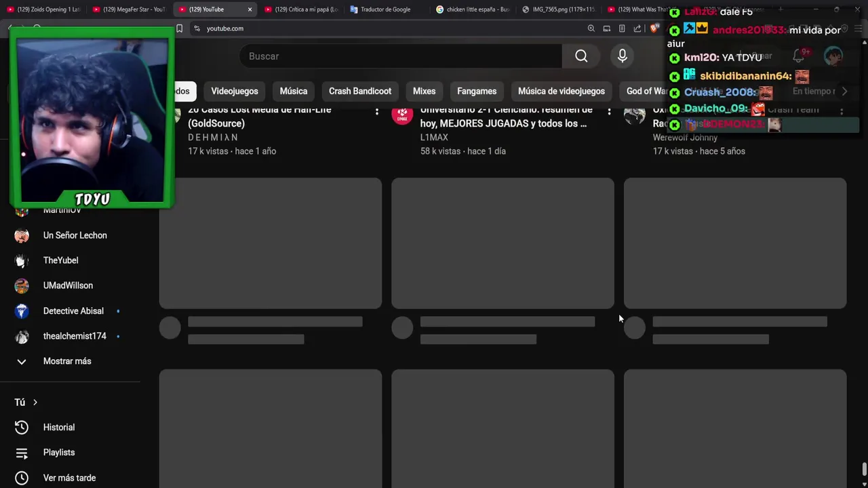Click the search magnifier button

[x=581, y=56]
